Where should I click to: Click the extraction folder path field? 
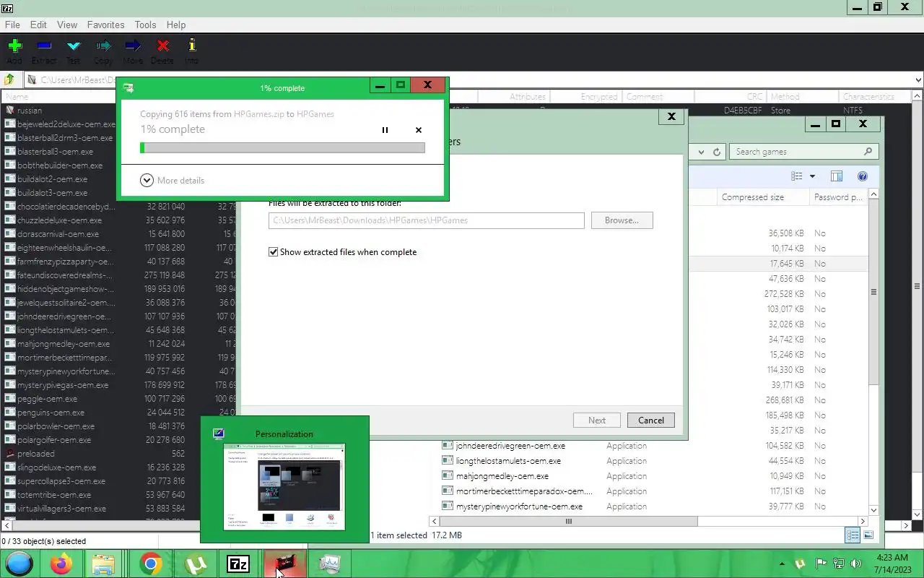coord(426,220)
